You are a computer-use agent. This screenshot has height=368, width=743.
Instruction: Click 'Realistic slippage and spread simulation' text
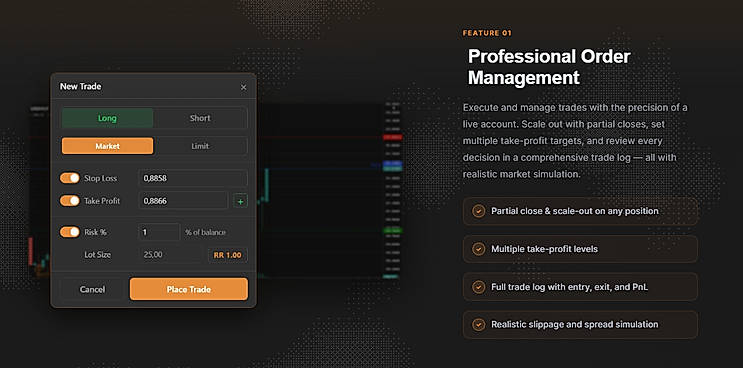pyautogui.click(x=574, y=324)
